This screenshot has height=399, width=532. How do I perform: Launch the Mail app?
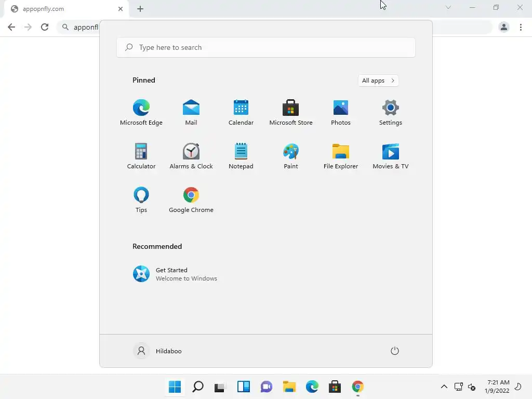191,113
